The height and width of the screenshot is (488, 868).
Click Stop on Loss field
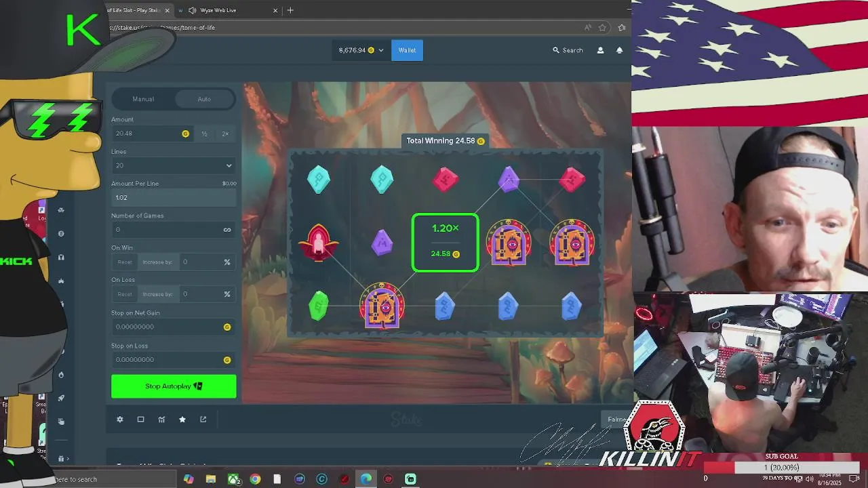(x=174, y=360)
